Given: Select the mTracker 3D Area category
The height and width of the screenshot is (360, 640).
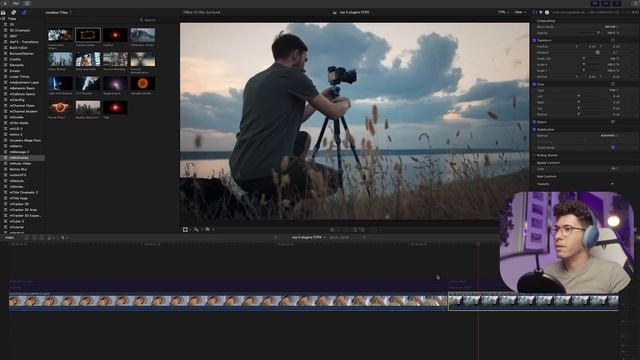Looking at the screenshot, I should (22, 210).
